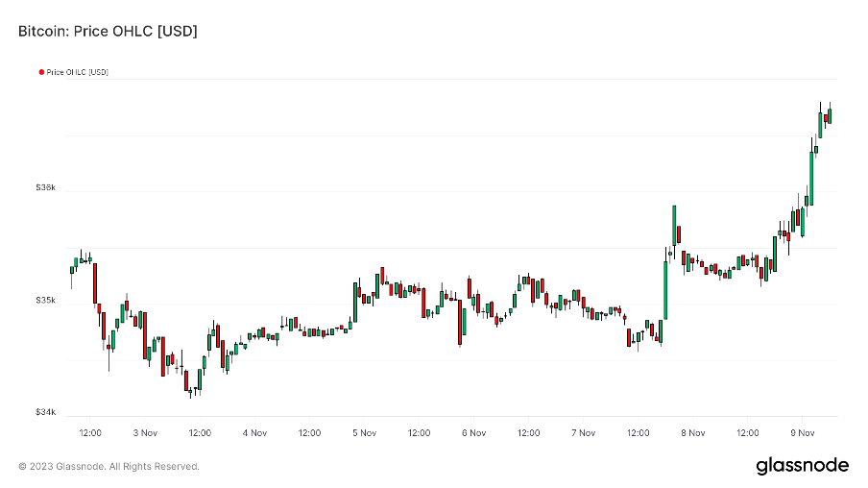Select the $34k price axis label
This screenshot has width=868, height=488.
tap(45, 413)
